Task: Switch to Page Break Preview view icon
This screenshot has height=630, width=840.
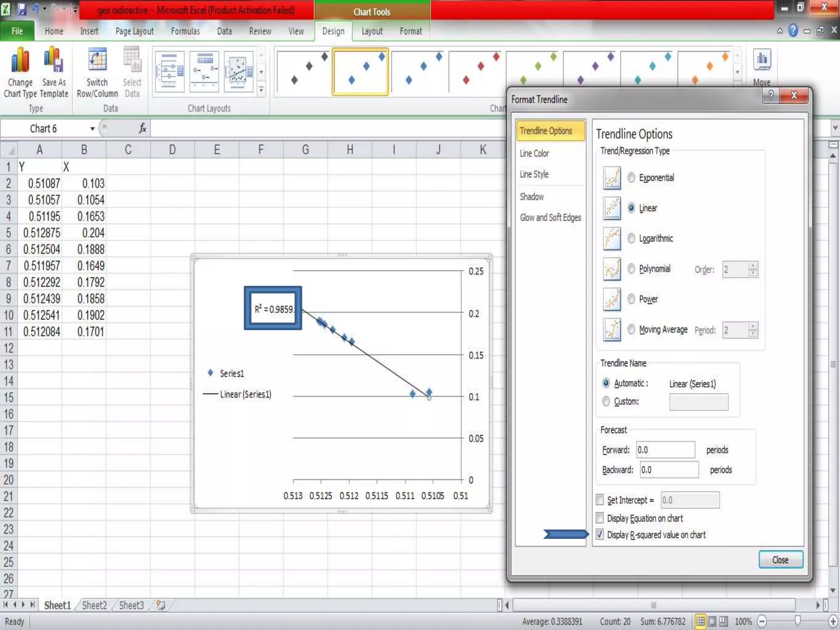Action: pyautogui.click(x=724, y=621)
